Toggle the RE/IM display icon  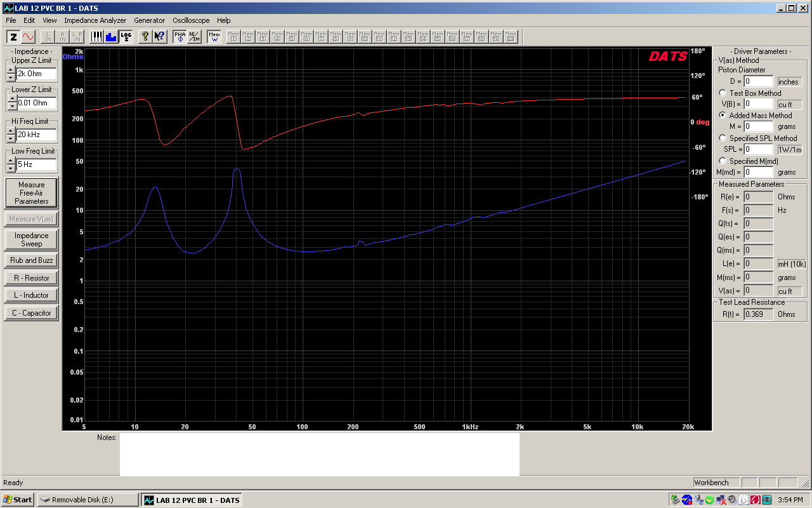194,37
